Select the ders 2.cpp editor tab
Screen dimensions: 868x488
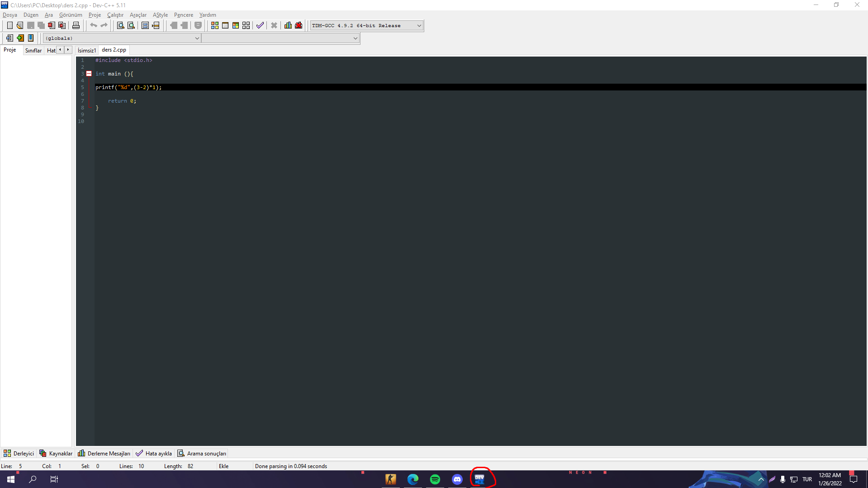pyautogui.click(x=114, y=50)
